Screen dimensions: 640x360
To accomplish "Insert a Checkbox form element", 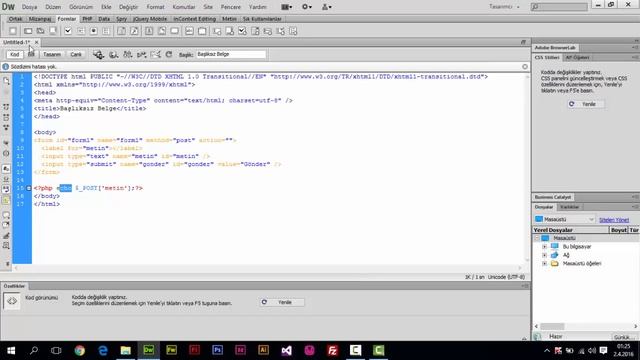I will point(68,31).
